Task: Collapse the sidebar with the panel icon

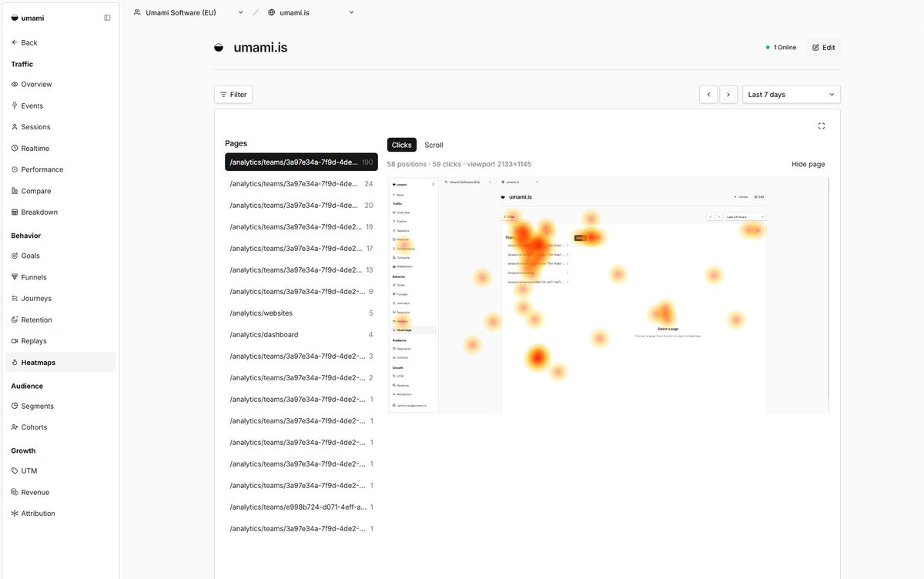Action: click(107, 18)
